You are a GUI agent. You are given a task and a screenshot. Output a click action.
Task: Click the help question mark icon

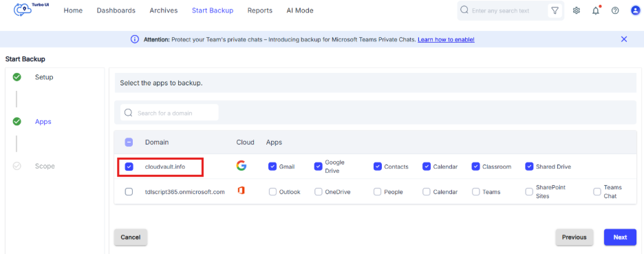pos(615,11)
